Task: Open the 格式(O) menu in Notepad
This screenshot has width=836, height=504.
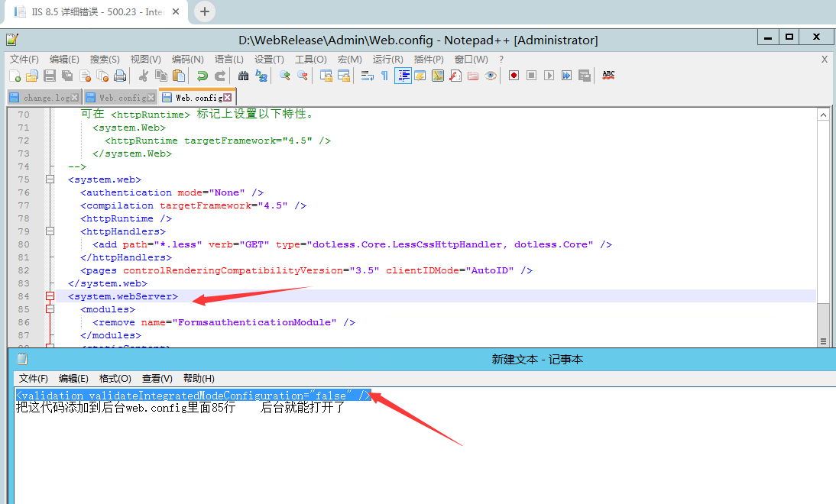Action: 115,378
